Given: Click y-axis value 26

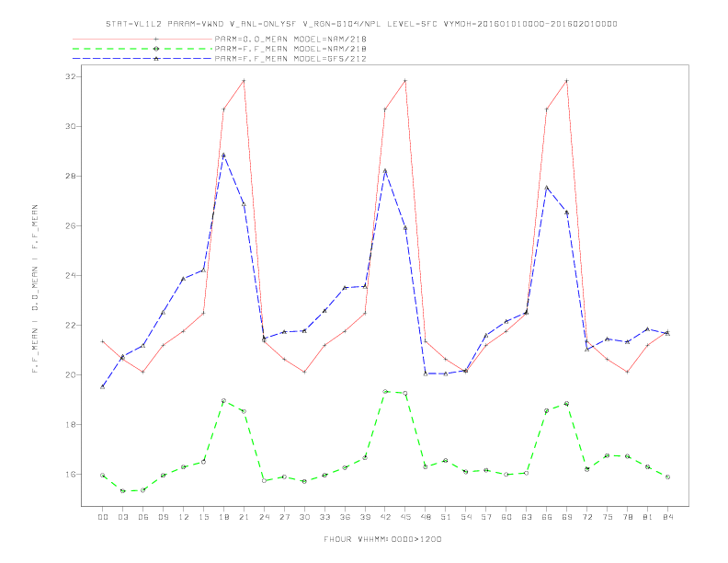Looking at the screenshot, I should [x=70, y=225].
